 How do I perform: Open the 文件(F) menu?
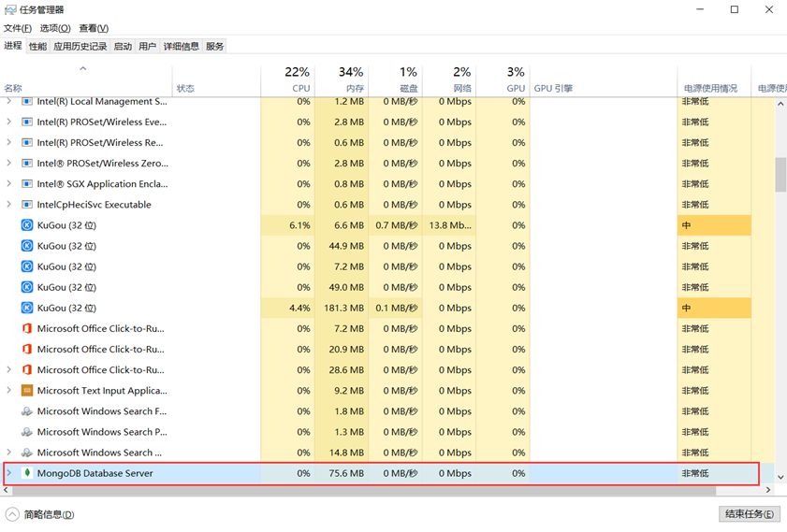point(18,28)
